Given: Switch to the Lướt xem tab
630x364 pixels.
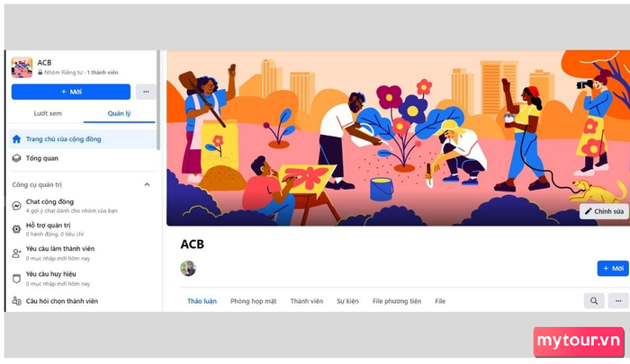Looking at the screenshot, I should pyautogui.click(x=48, y=113).
